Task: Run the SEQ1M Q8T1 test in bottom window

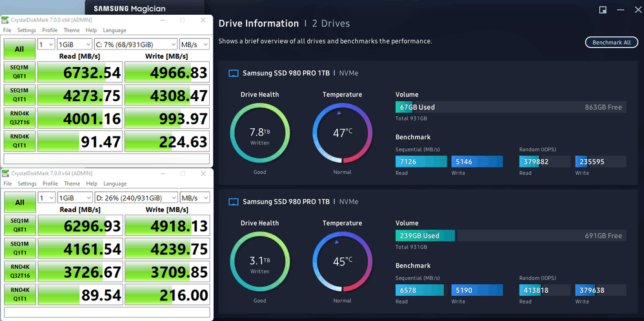Action: [x=19, y=226]
